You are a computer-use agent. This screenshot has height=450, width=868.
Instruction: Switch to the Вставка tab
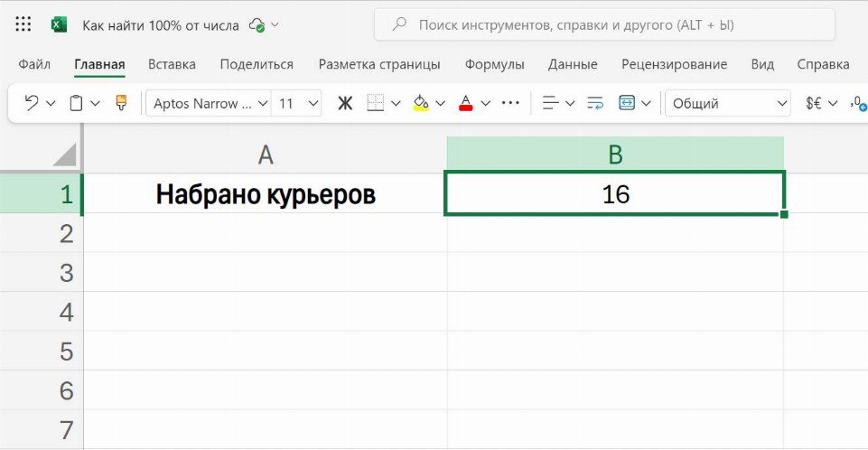click(172, 64)
